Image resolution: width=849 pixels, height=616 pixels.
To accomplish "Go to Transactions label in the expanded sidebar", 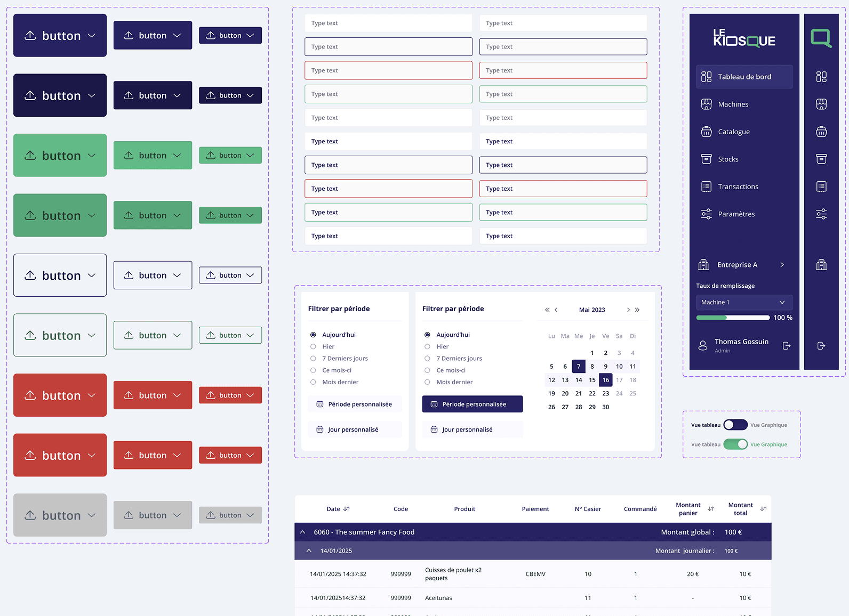I will (738, 187).
